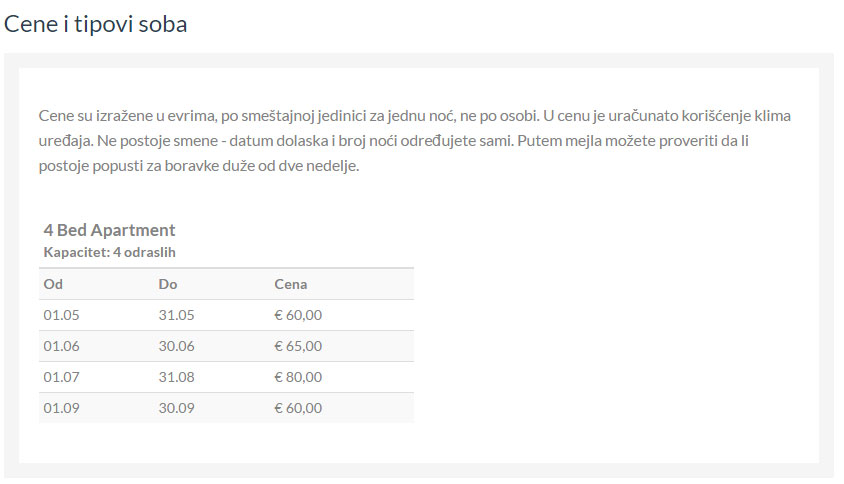Choose the start date 01.07 cell
Viewport: 844px width, 484px height.
coord(61,377)
